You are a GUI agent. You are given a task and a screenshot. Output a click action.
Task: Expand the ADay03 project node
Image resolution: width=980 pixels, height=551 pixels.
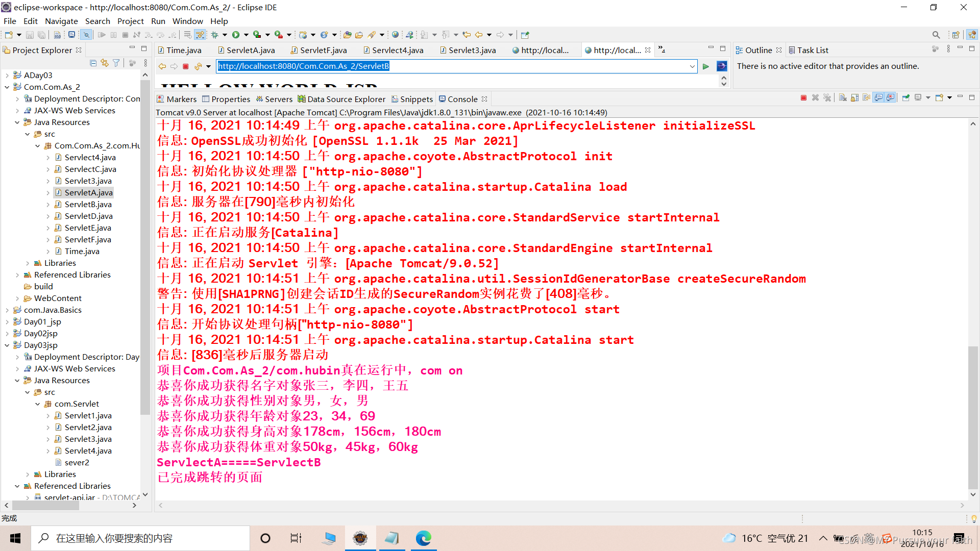7,76
